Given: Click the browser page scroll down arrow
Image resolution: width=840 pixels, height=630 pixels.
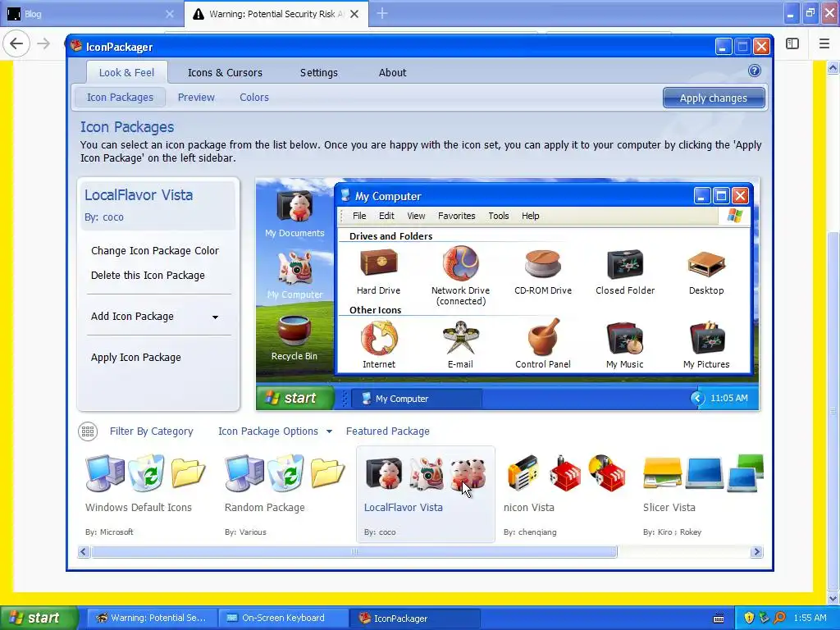Looking at the screenshot, I should point(833,598).
